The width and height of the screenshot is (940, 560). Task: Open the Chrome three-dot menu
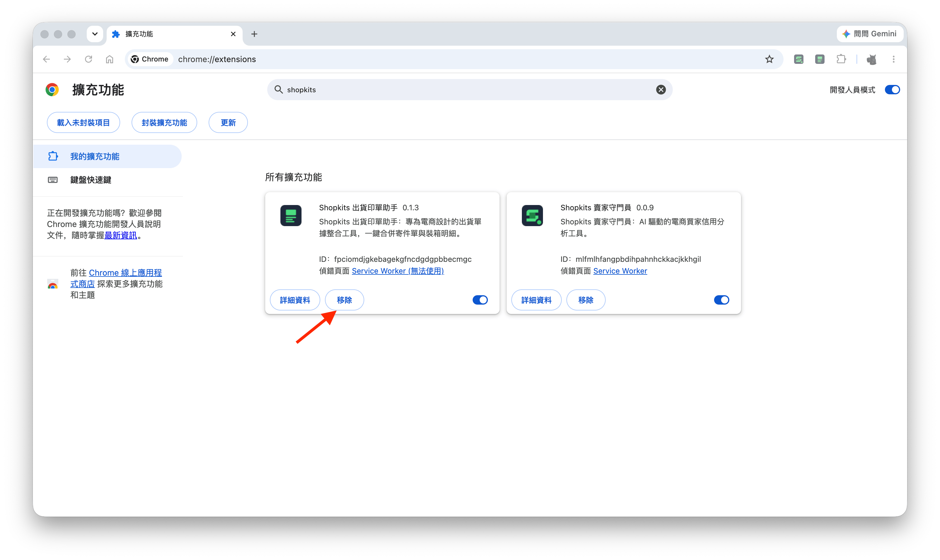pos(894,59)
